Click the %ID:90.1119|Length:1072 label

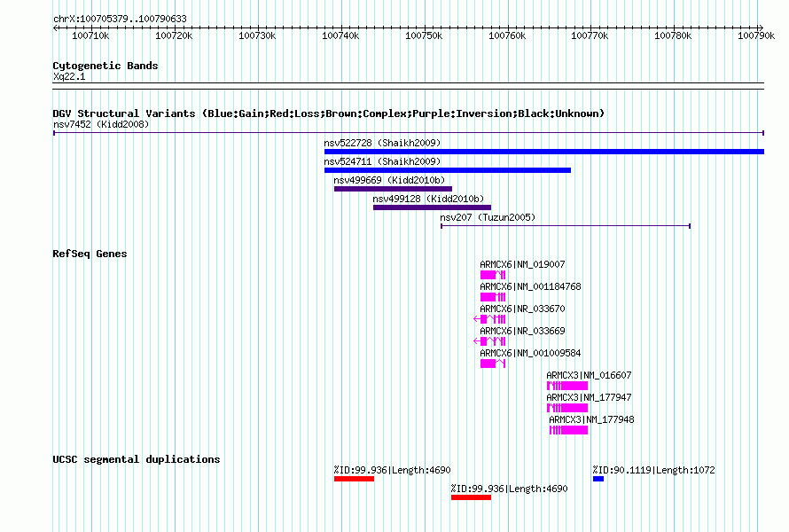(x=653, y=470)
